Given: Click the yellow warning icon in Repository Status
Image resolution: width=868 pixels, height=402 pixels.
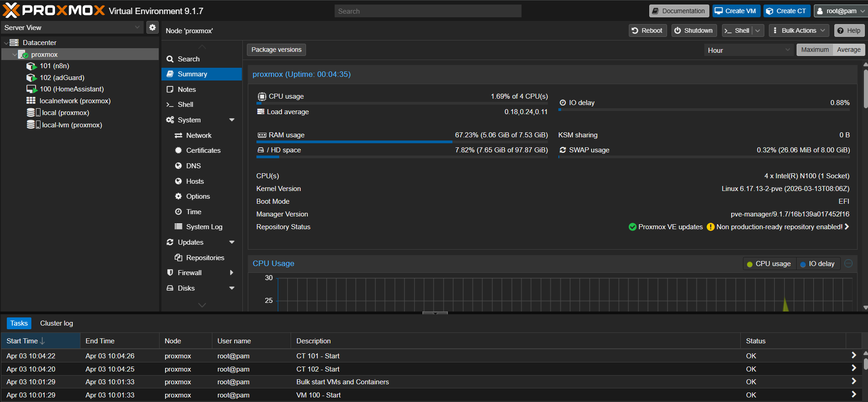Looking at the screenshot, I should click(x=711, y=227).
